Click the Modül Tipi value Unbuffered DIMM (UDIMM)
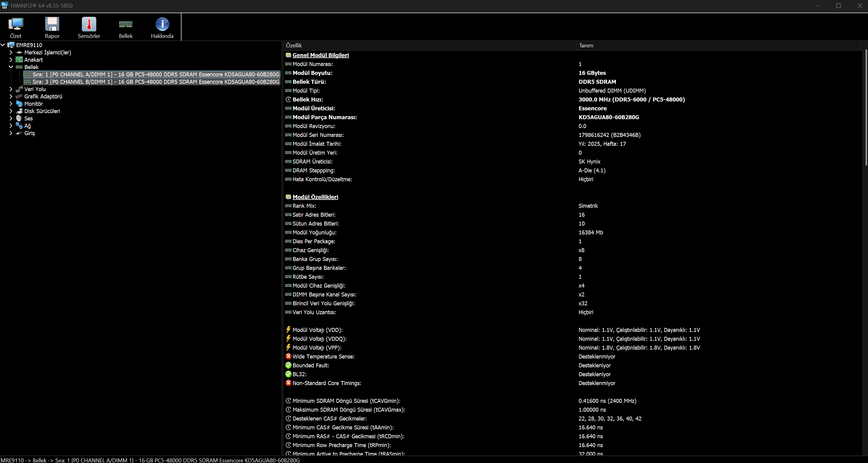Image resolution: width=868 pixels, height=463 pixels. (612, 91)
